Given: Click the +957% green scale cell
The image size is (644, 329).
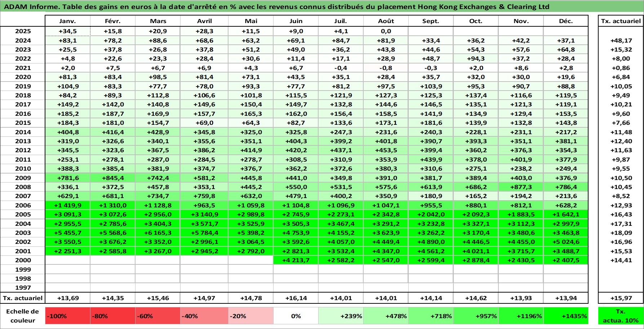Looking at the screenshot, I should (476, 316).
